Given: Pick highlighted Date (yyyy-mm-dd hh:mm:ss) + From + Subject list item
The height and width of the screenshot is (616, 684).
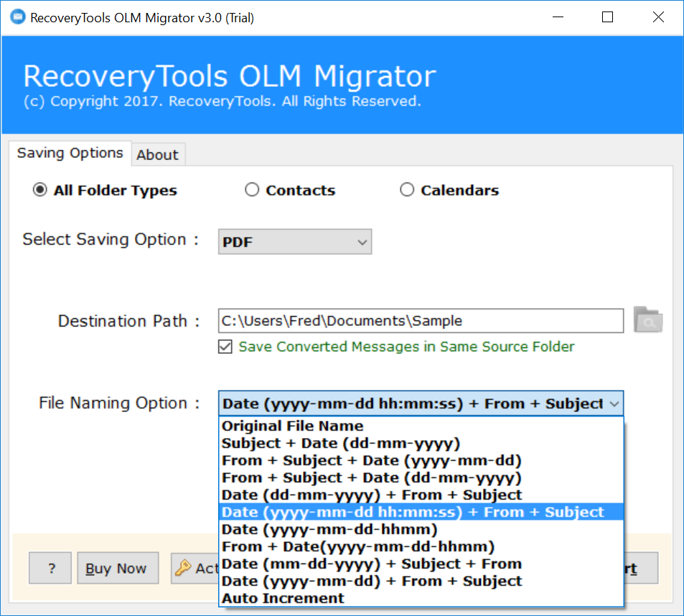Looking at the screenshot, I should coord(421,512).
